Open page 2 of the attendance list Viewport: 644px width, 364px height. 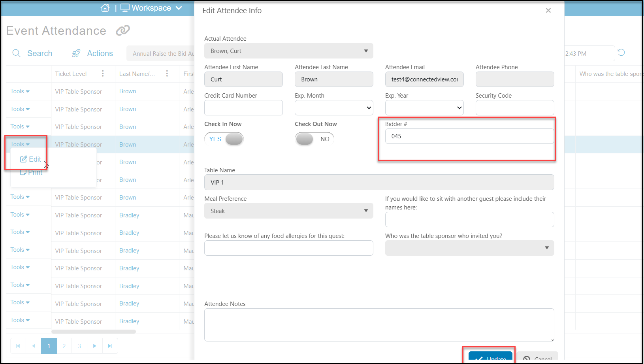(64, 346)
